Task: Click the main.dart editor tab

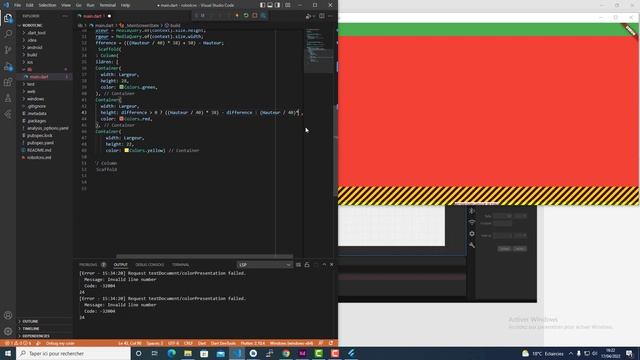Action: [x=93, y=16]
